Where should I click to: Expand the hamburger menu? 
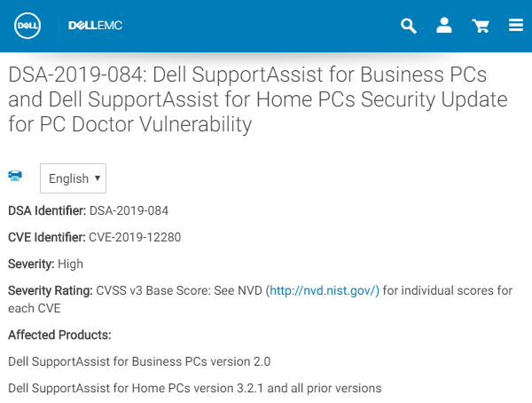point(516,26)
